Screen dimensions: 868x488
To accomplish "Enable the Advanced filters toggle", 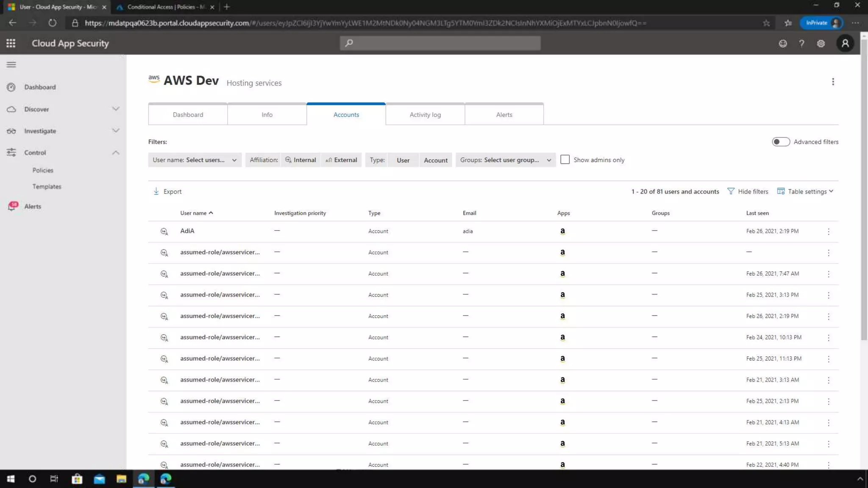I will click(781, 142).
